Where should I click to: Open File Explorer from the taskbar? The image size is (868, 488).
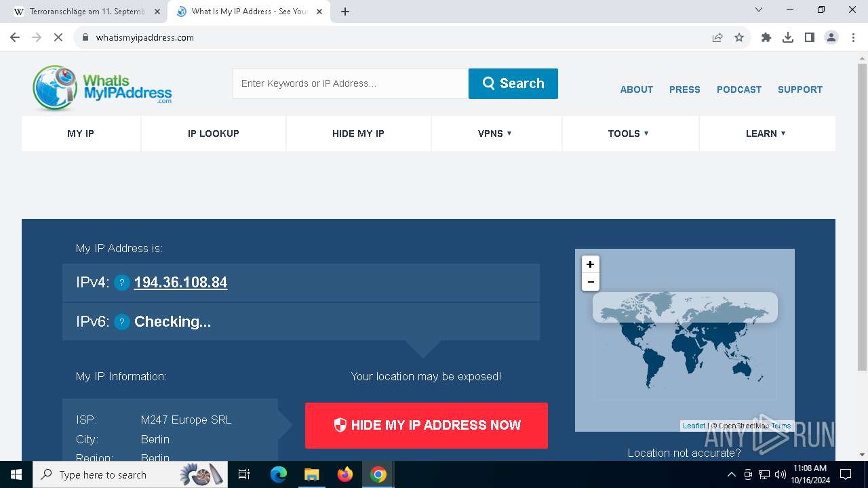pyautogui.click(x=311, y=474)
